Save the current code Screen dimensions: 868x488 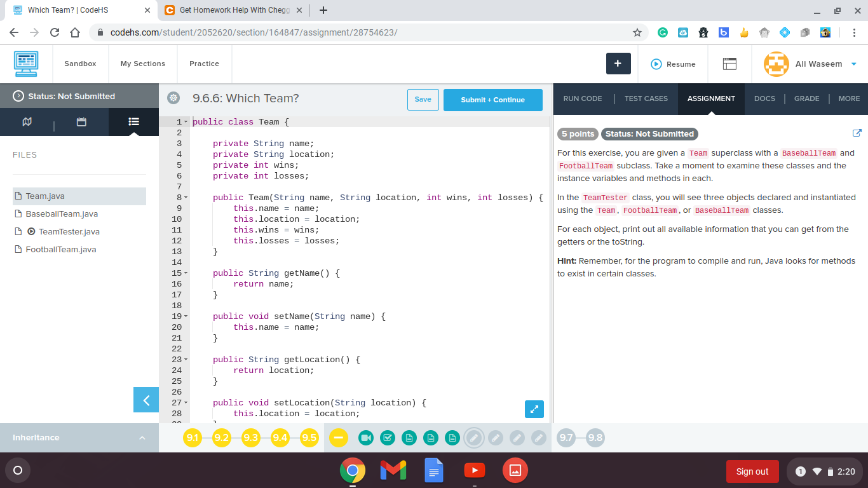click(423, 100)
